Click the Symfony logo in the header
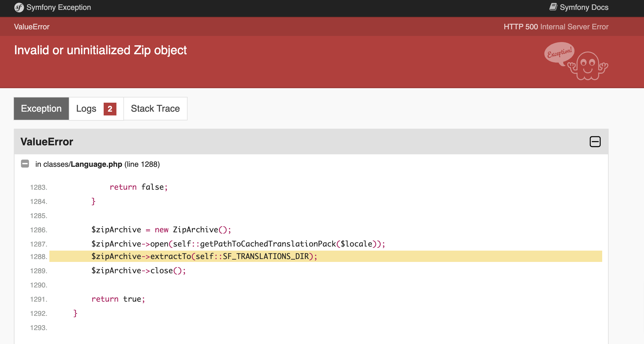The height and width of the screenshot is (344, 644). pyautogui.click(x=19, y=8)
